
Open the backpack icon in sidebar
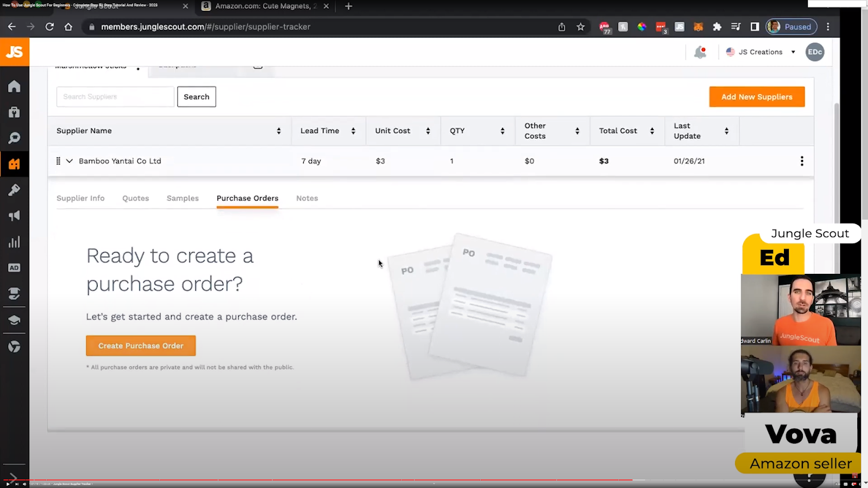point(14,112)
